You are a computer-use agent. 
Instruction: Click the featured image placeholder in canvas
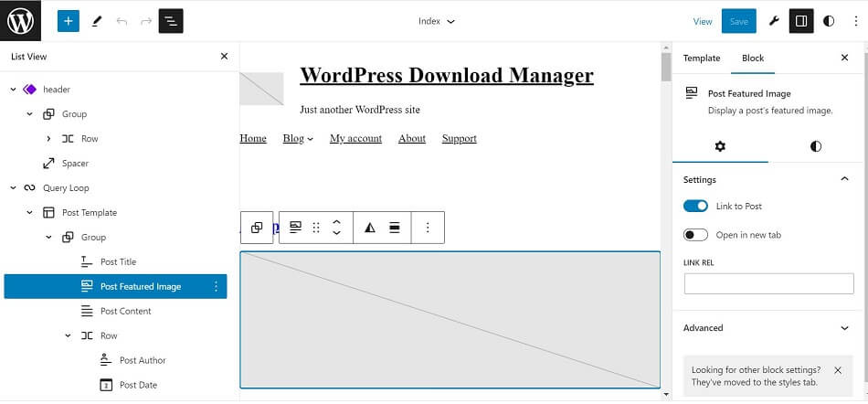[x=450, y=320]
